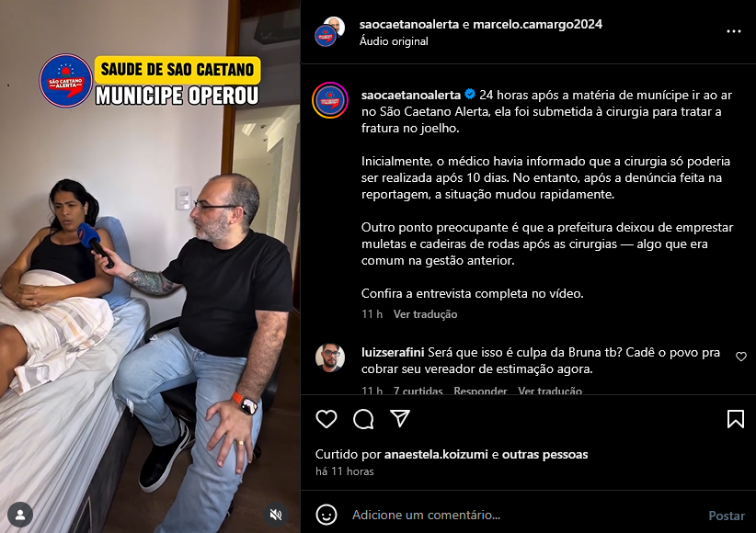The width and height of the screenshot is (756, 533).
Task: Click the Postar button
Action: [727, 516]
